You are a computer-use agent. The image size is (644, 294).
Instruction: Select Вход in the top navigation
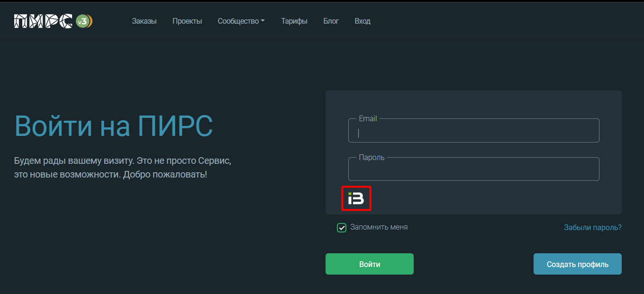tap(363, 21)
